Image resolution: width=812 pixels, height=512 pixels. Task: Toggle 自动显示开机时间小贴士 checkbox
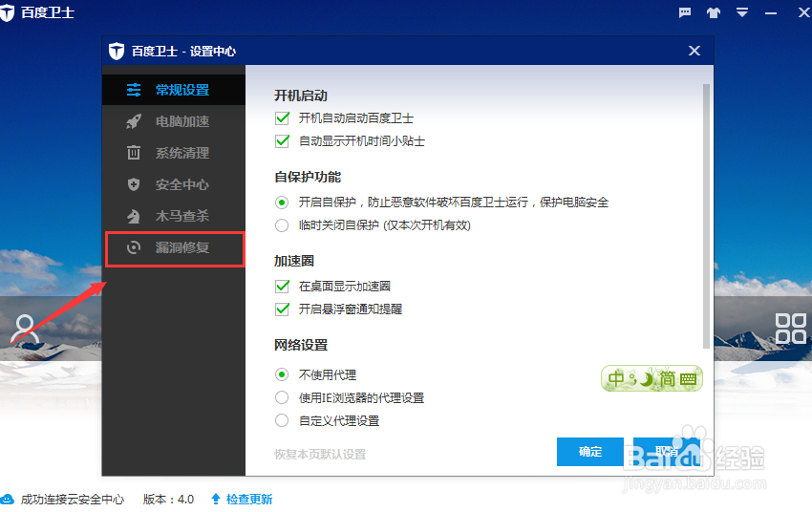pos(282,140)
